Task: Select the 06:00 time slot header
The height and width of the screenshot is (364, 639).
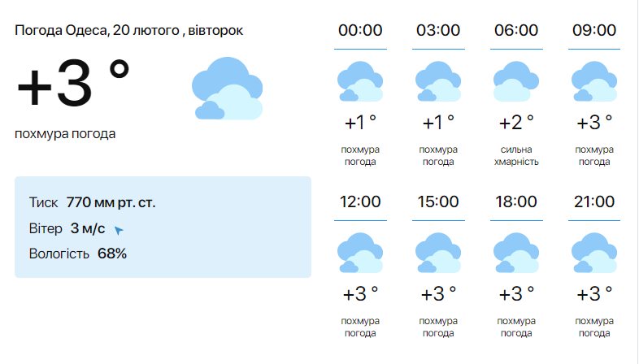Action: 516,31
